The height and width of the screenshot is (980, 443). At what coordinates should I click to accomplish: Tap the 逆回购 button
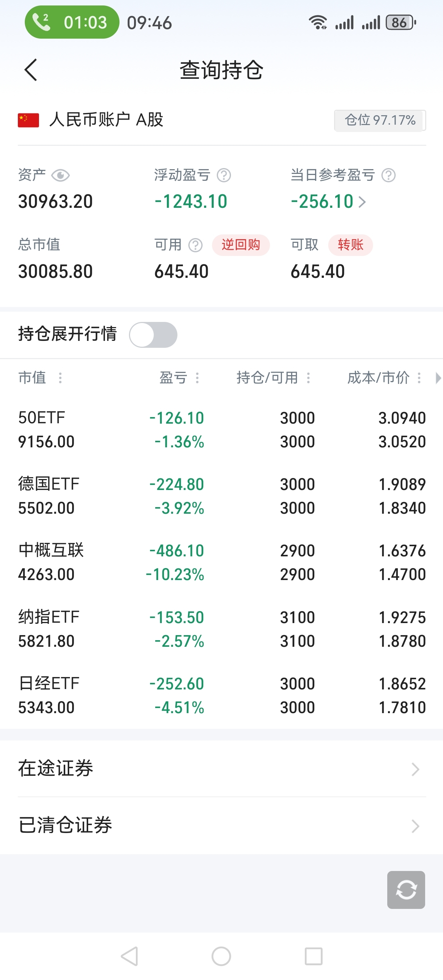(x=241, y=245)
